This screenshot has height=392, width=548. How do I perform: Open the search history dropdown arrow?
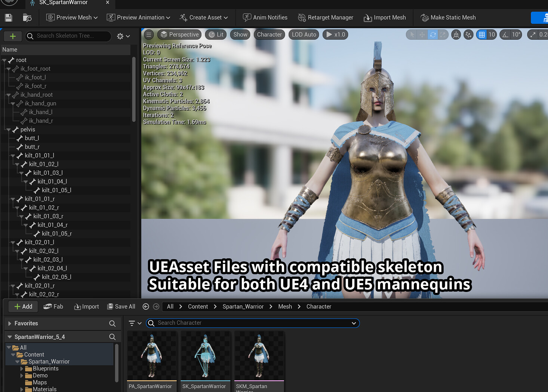coord(354,323)
